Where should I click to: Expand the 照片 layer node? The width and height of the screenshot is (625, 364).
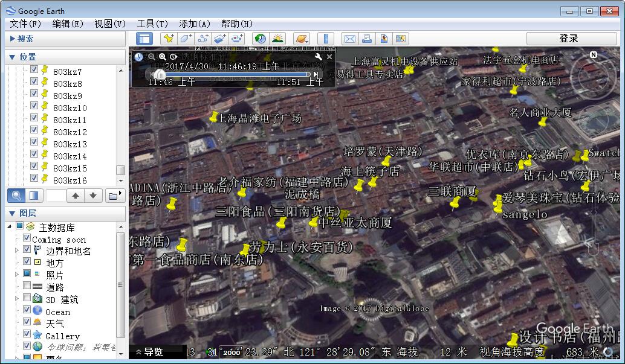pos(17,275)
